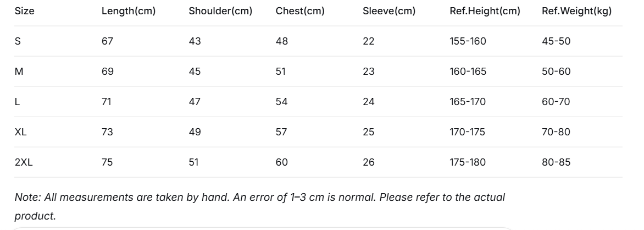Click the Length(cm) column header
644x230 pixels.
click(129, 11)
